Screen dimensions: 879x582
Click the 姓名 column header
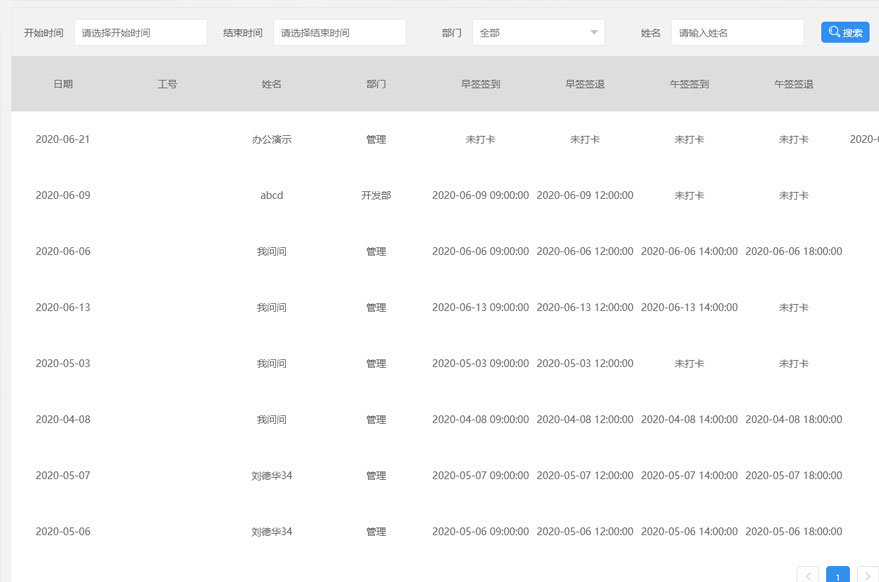(271, 84)
